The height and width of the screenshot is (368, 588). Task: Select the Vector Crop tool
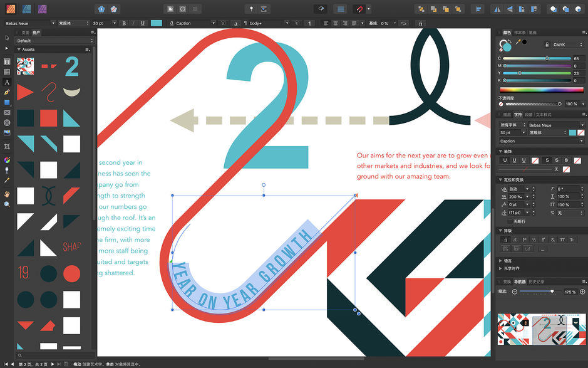[7, 147]
